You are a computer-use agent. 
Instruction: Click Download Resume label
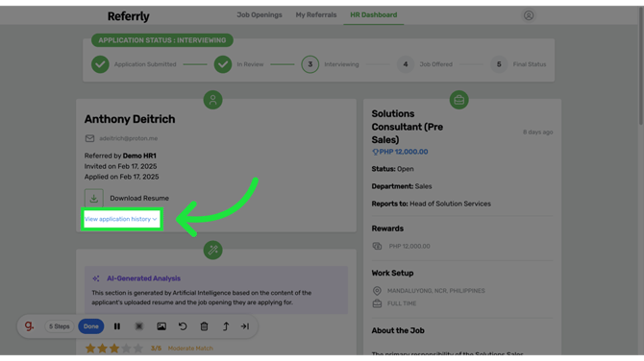[139, 198]
